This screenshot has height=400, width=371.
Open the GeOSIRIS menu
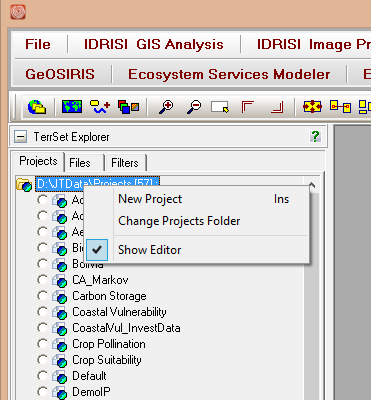coord(60,74)
